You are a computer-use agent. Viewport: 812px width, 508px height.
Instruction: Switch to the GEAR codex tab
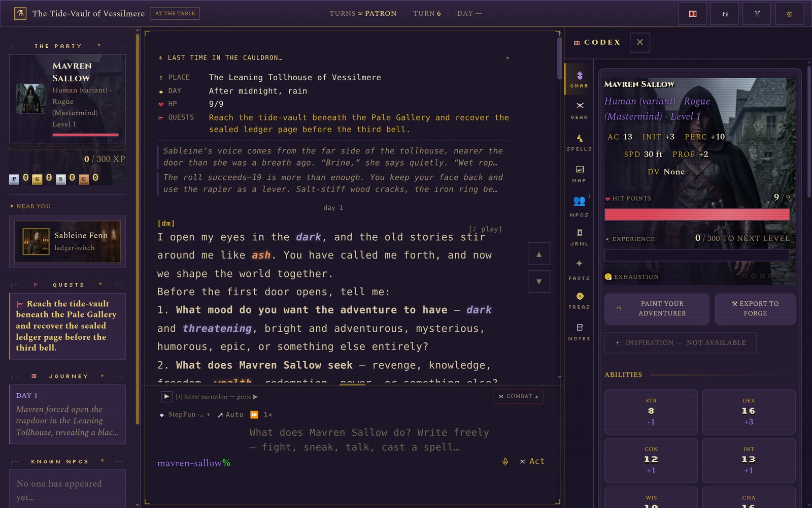coord(579,110)
